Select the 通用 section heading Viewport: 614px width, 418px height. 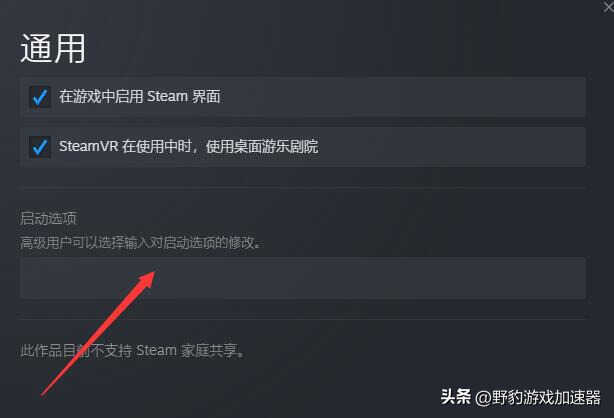pos(52,49)
